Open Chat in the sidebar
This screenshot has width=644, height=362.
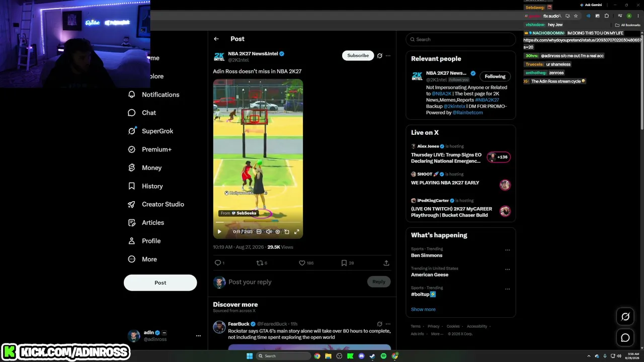pyautogui.click(x=142, y=113)
